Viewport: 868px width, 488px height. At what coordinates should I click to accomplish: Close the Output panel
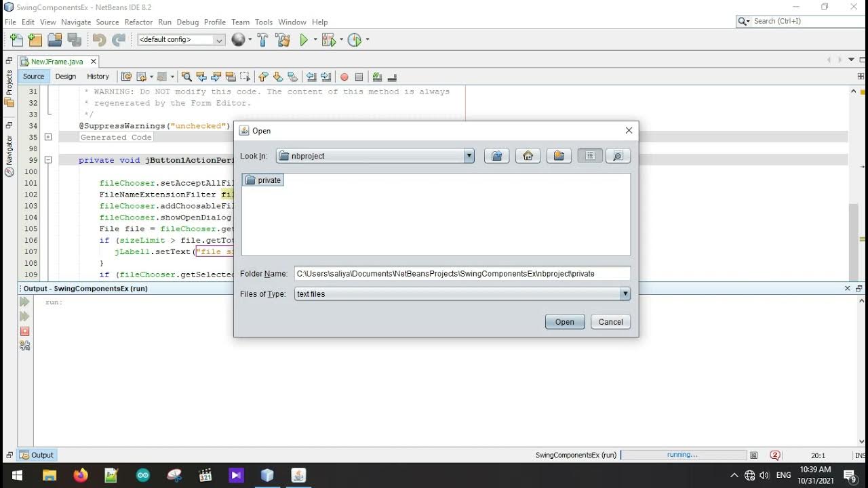(x=847, y=288)
